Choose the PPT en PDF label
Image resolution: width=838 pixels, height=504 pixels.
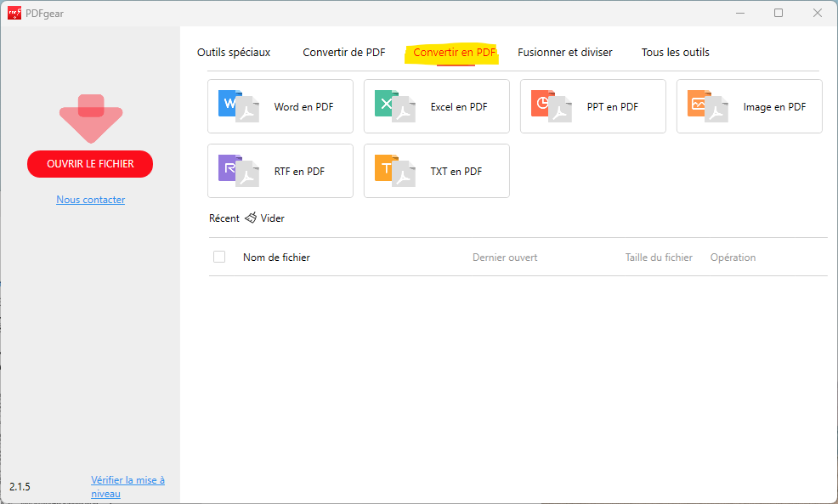613,107
